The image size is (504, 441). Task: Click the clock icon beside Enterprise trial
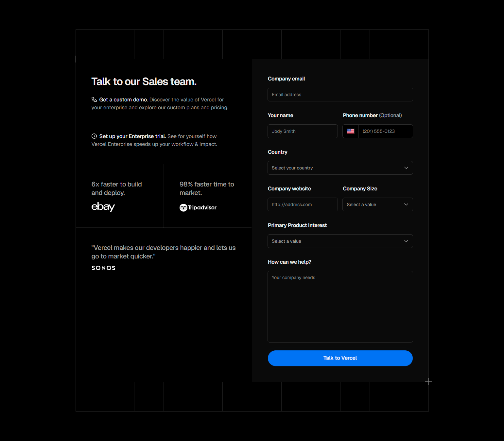coord(94,136)
